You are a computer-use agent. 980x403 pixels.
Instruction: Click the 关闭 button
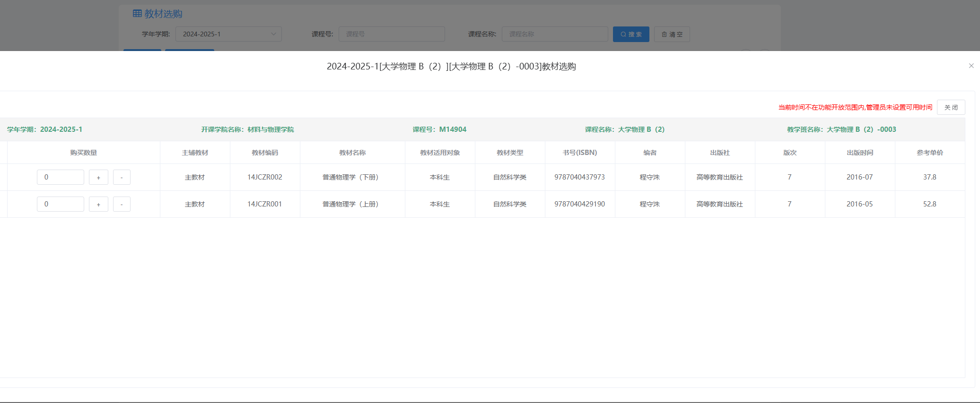click(951, 107)
